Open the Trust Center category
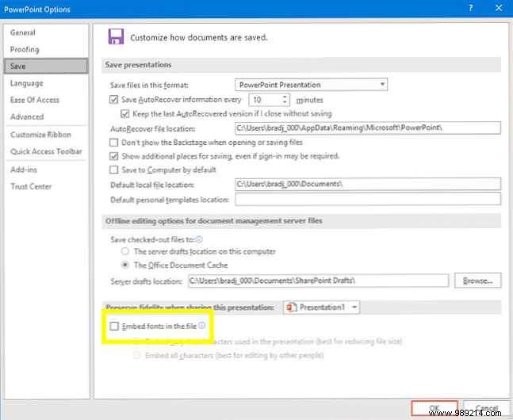 [x=31, y=186]
